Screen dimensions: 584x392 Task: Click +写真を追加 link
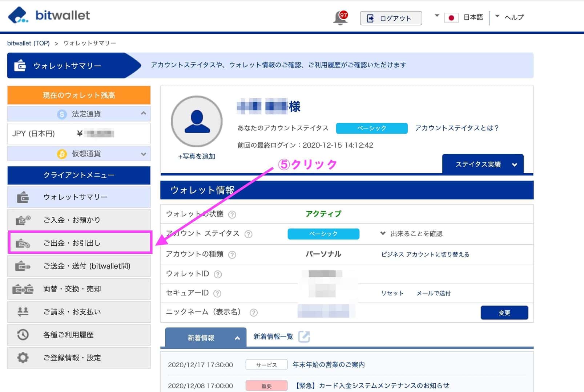coord(197,156)
